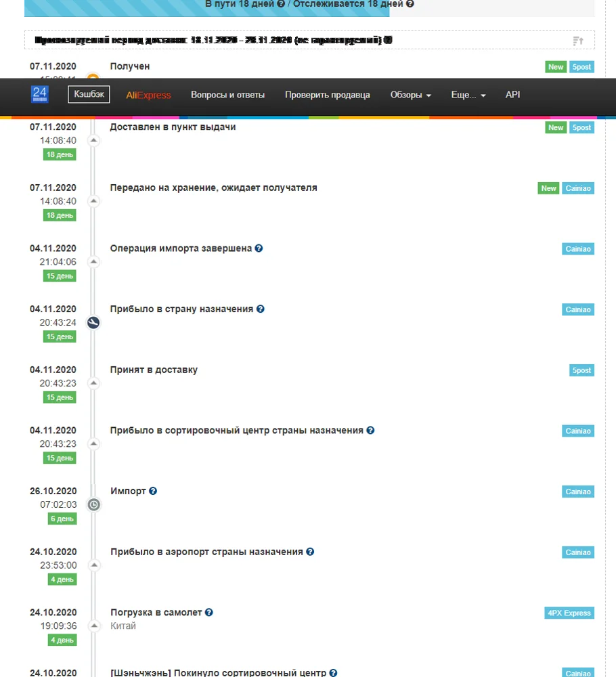Click 15 день badge at Операция импорта завершена
The height and width of the screenshot is (677, 616).
tap(60, 276)
